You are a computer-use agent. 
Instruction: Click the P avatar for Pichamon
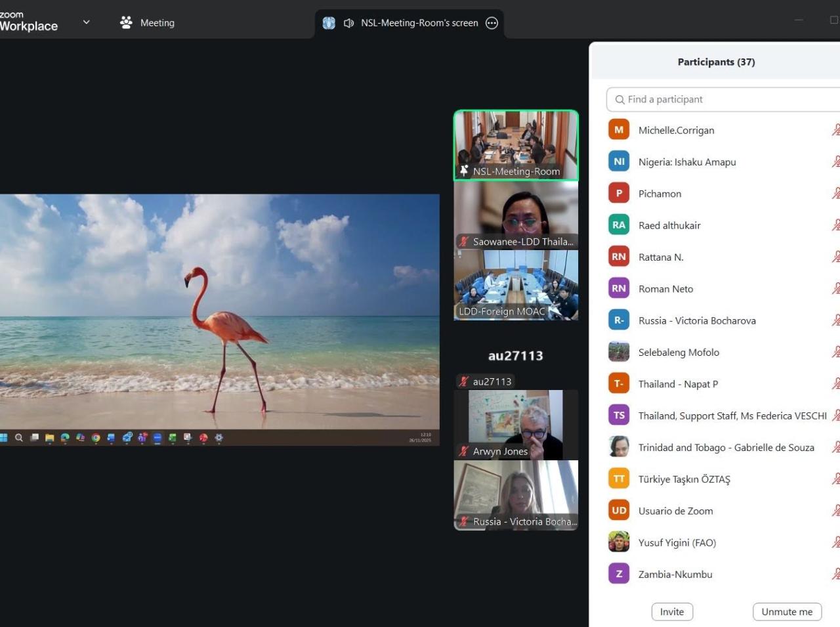click(x=619, y=193)
